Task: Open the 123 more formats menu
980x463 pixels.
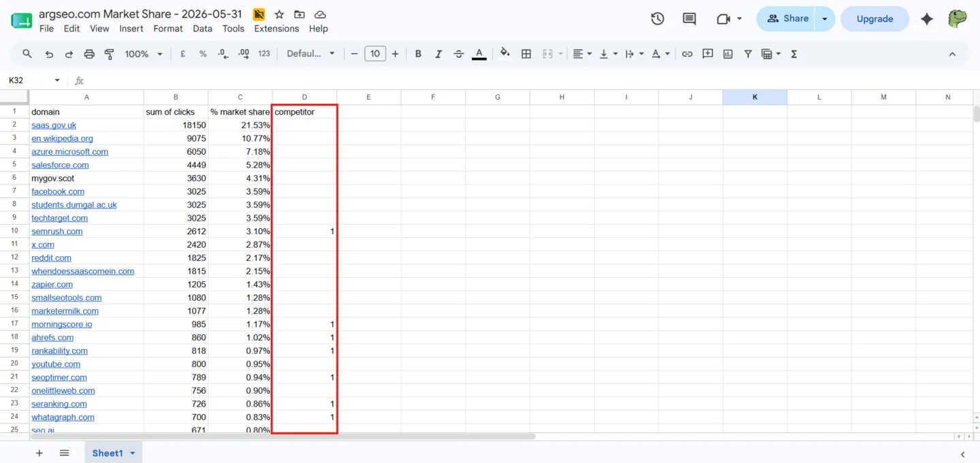Action: (x=264, y=54)
